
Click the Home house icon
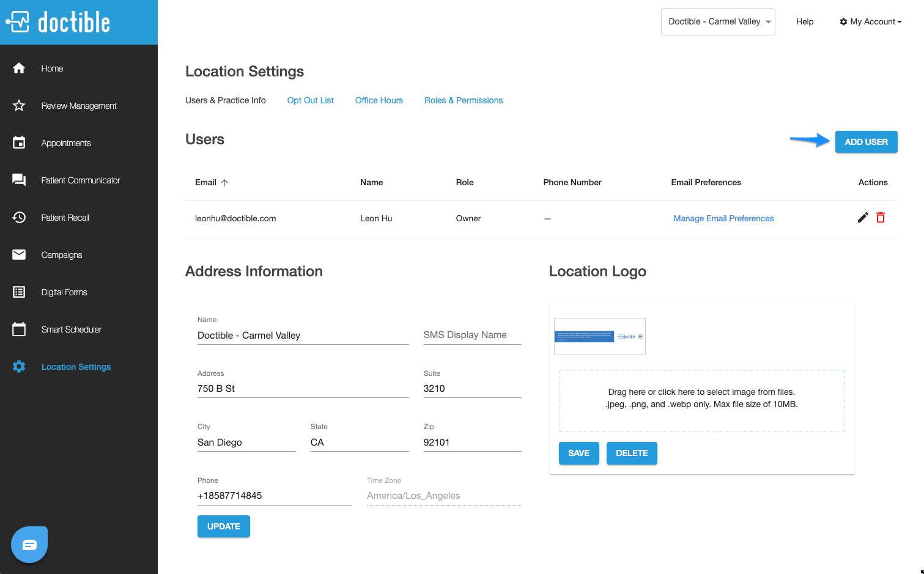click(19, 68)
